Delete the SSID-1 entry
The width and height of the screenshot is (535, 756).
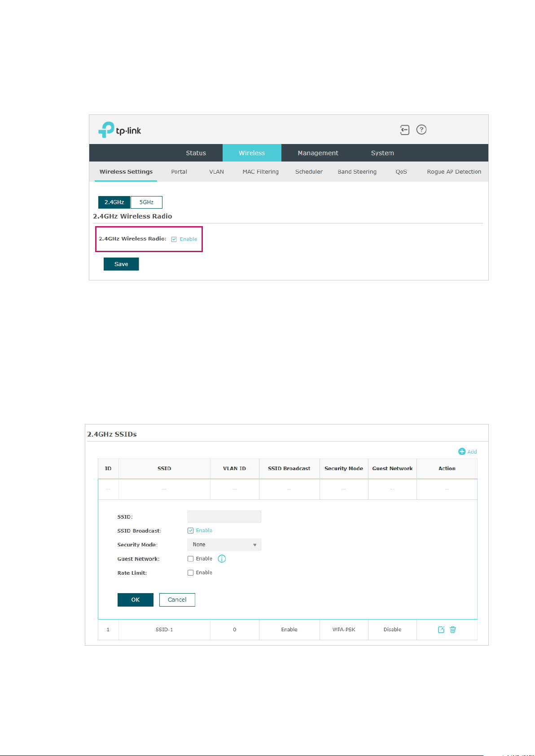[453, 629]
